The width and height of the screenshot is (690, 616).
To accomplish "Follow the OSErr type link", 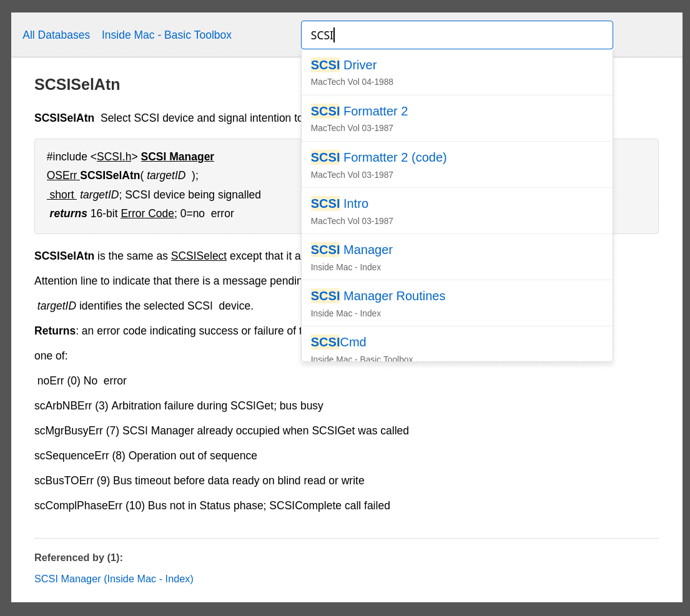I will coord(62,175).
